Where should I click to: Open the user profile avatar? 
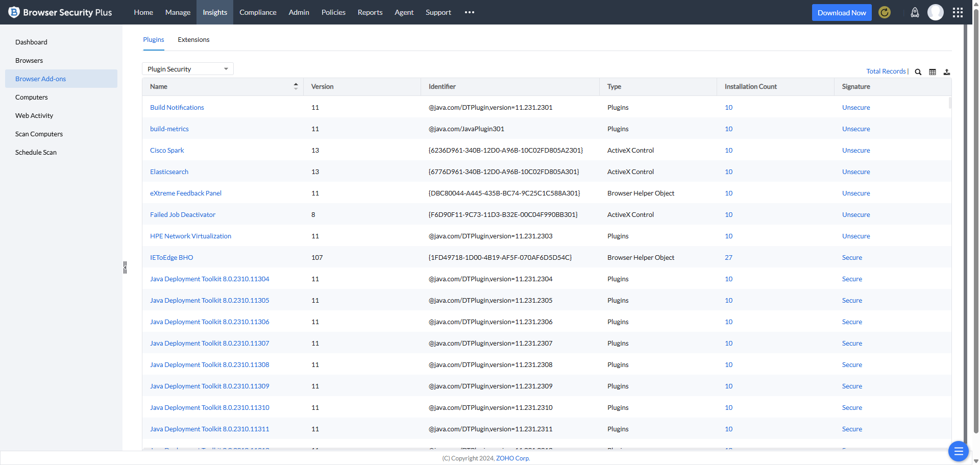coord(935,12)
